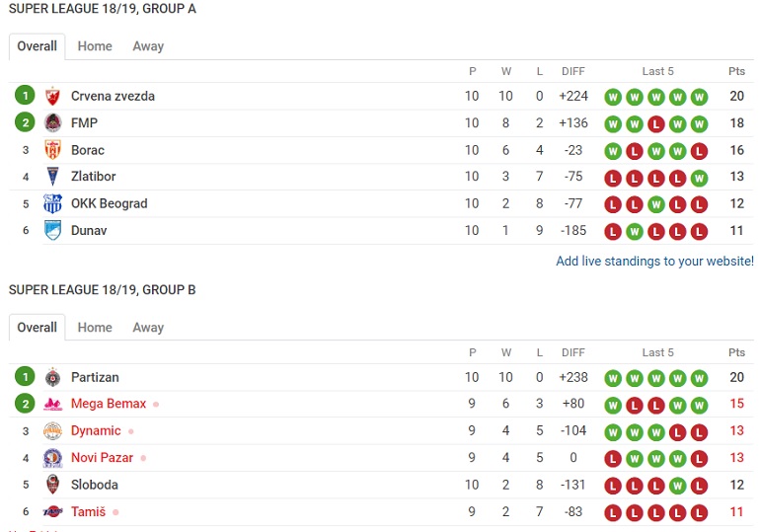Open the Dynamic team link
This screenshot has width=760, height=532.
[x=96, y=430]
